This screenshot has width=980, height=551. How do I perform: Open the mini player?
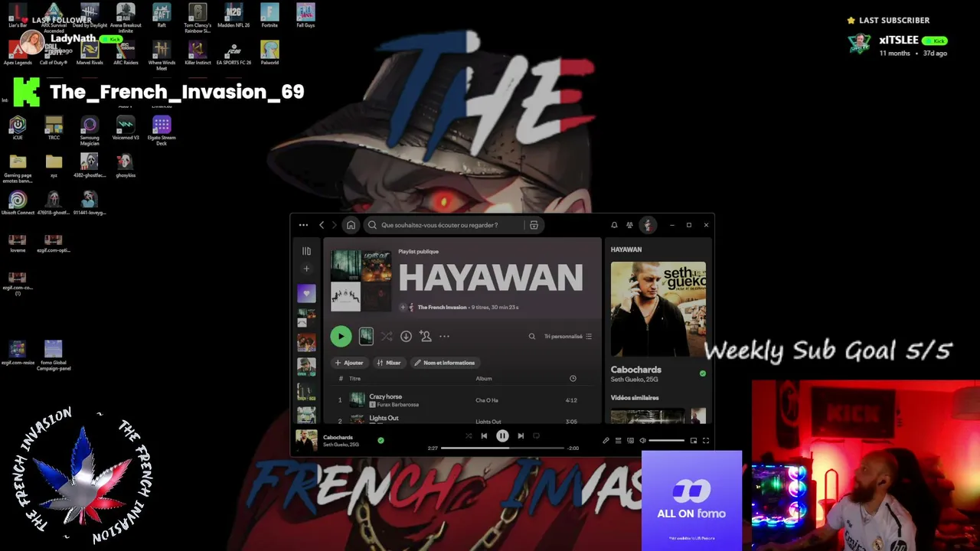[x=694, y=441]
